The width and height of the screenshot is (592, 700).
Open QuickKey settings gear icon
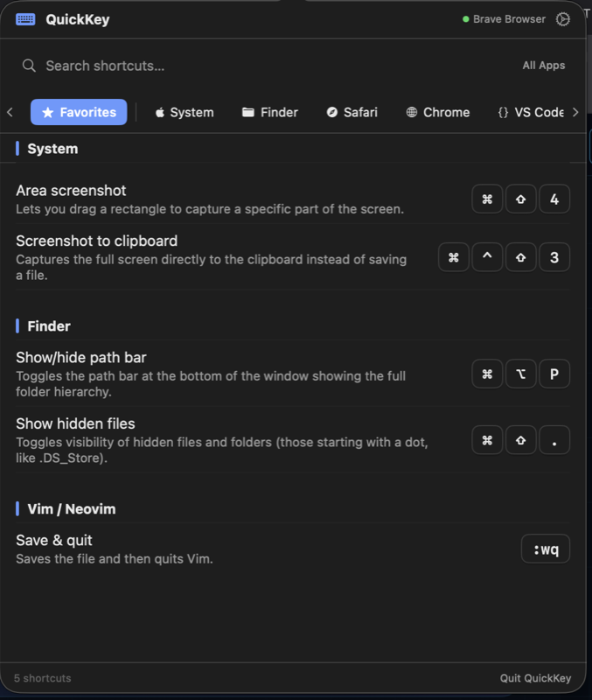click(562, 19)
